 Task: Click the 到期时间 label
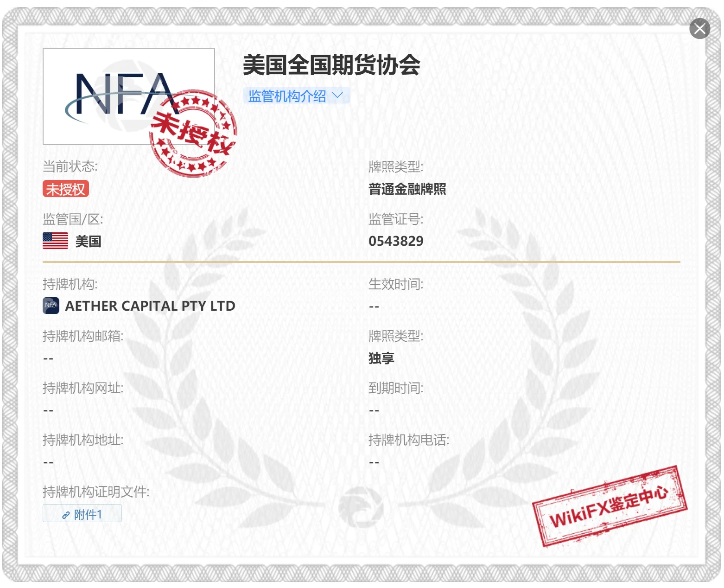coord(396,388)
